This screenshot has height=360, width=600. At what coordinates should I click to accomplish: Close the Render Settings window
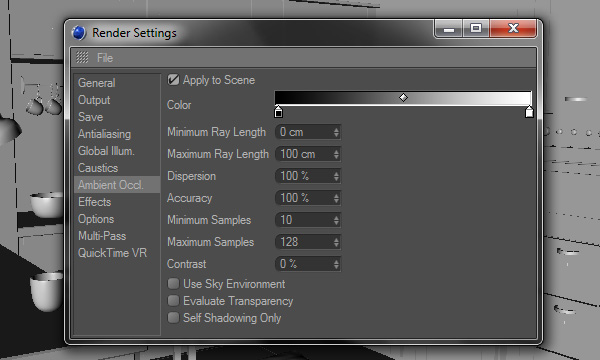[513, 29]
